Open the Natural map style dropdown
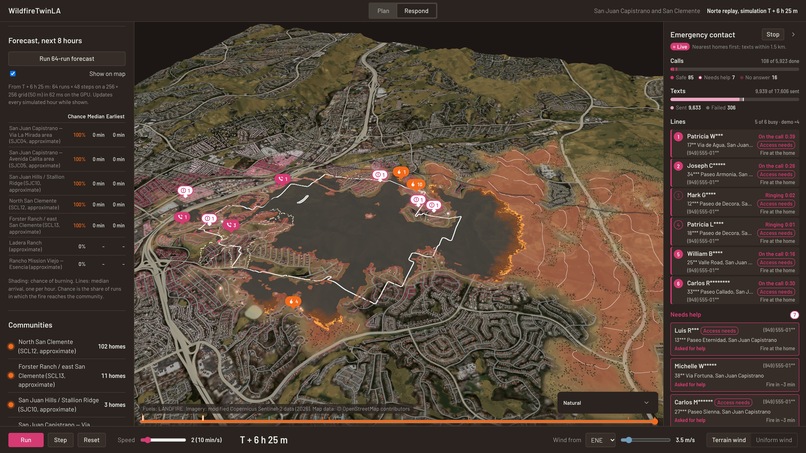 point(607,403)
